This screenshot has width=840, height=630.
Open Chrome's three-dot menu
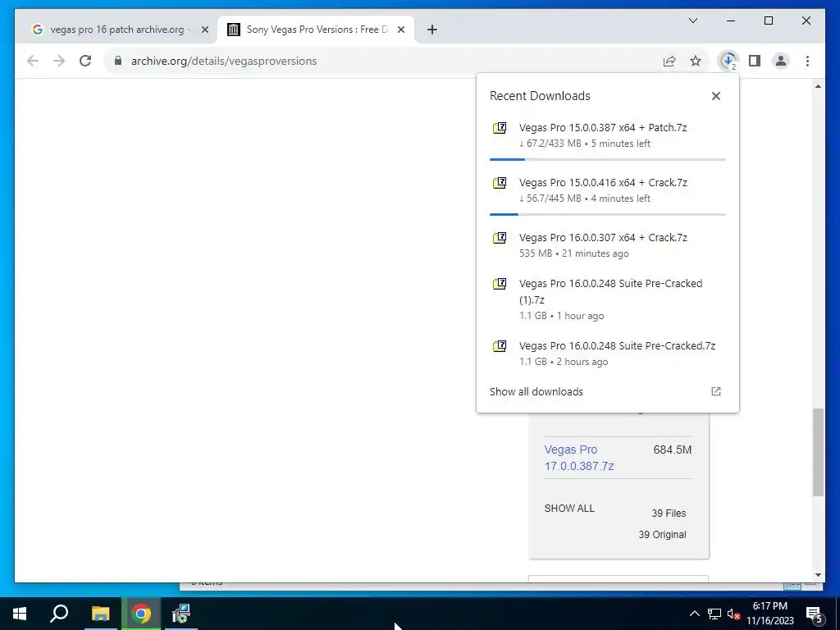(x=807, y=61)
